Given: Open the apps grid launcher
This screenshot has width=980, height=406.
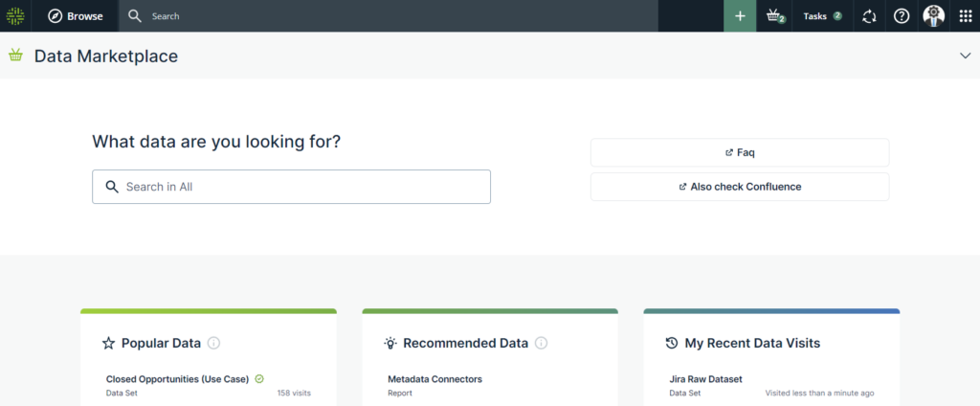Looking at the screenshot, I should click(x=965, y=16).
